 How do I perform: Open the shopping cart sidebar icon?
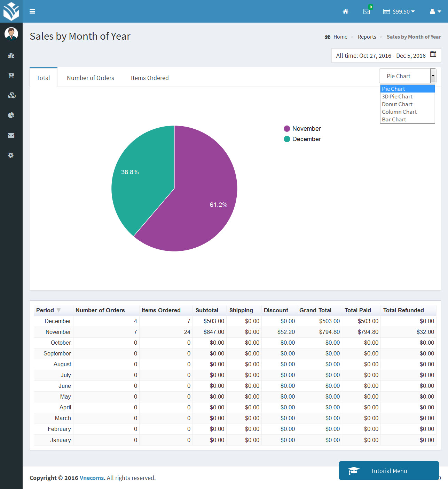point(11,75)
